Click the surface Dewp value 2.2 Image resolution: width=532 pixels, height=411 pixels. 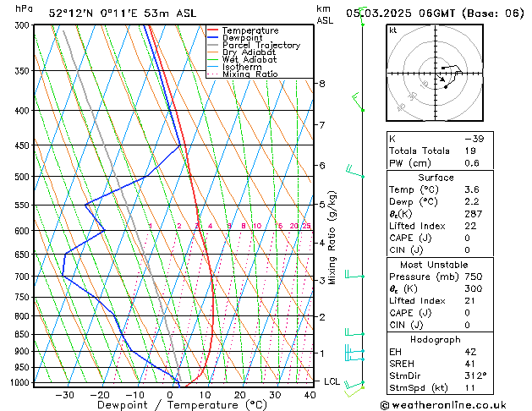[x=472, y=202]
